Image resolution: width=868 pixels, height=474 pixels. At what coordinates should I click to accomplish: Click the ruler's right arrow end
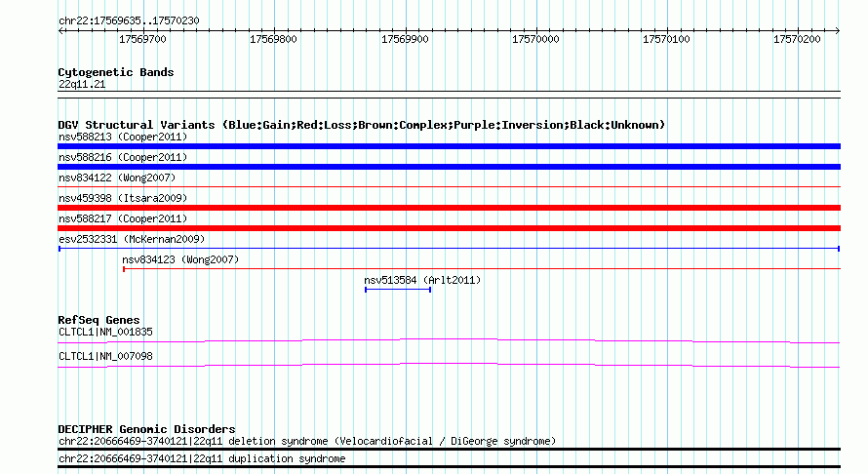(838, 31)
